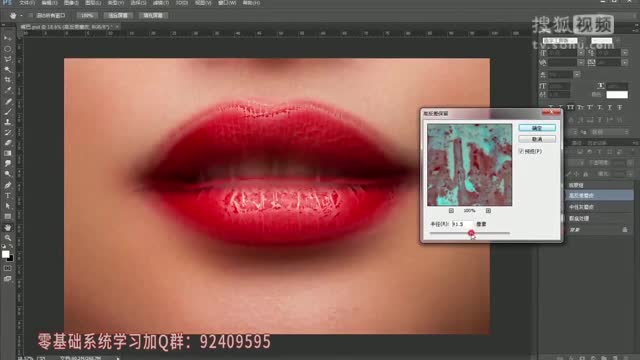Select the Brush tool

[7, 111]
